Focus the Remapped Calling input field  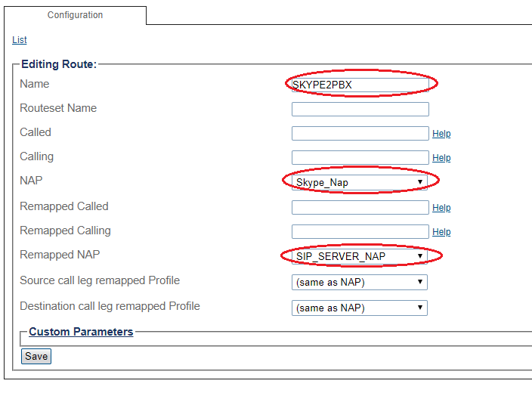pos(360,231)
